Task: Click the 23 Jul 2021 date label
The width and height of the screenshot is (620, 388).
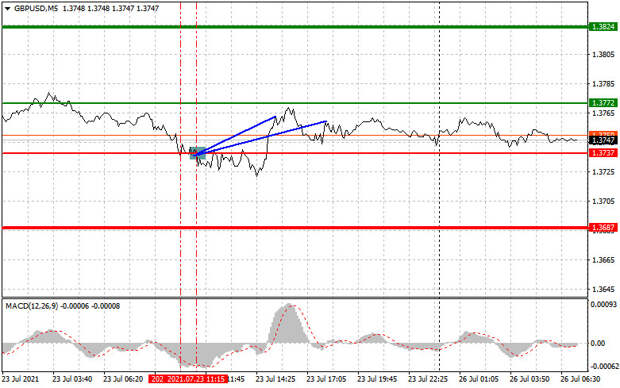Action: click(x=21, y=379)
